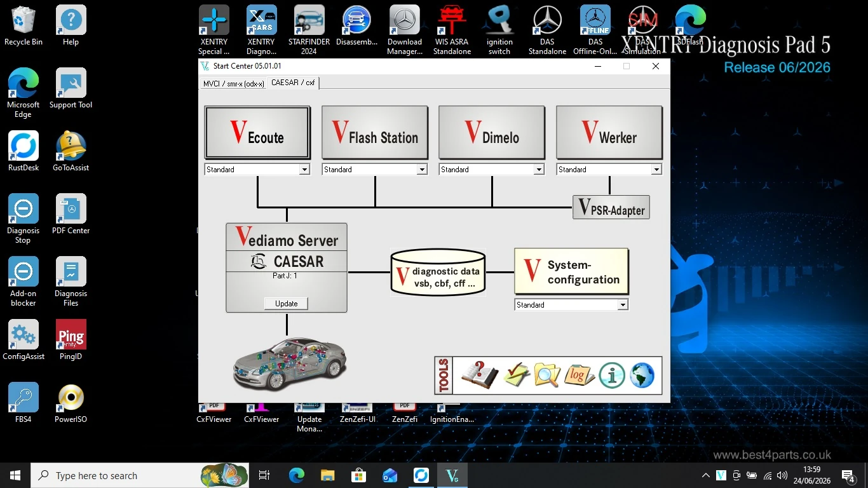Open DAS Offline-Online desktop icon
The width and height of the screenshot is (868, 488).
(595, 30)
